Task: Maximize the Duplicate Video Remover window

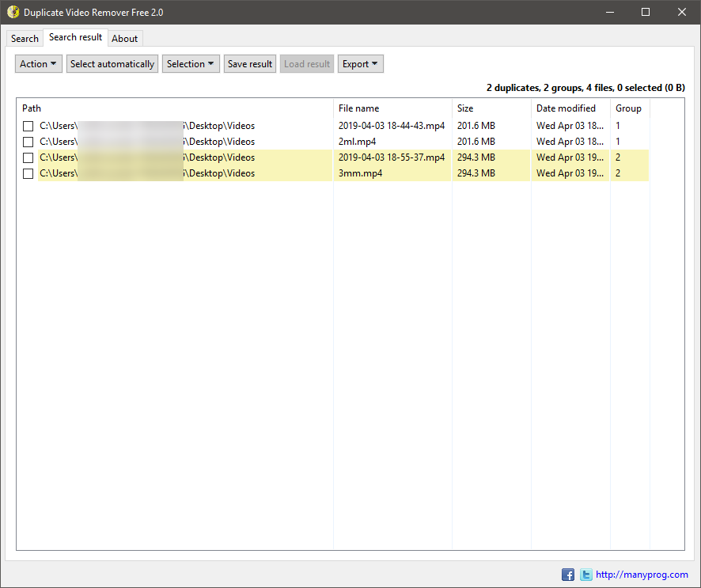Action: pyautogui.click(x=646, y=12)
